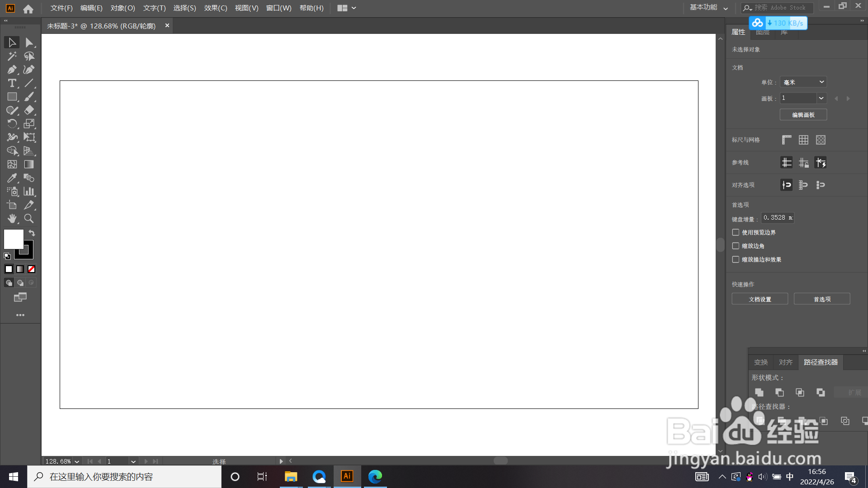
Task: Click the 编辑画板 button
Action: click(803, 115)
